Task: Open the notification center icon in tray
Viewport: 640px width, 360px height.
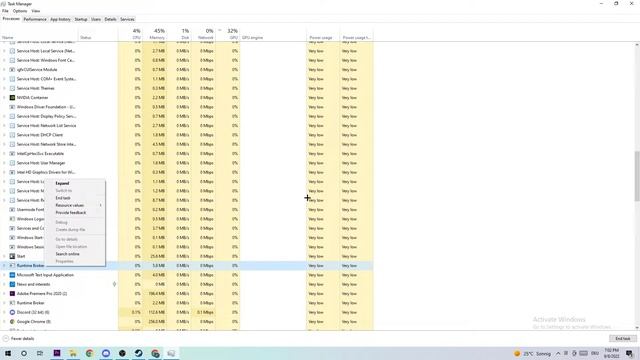Action: (629, 353)
